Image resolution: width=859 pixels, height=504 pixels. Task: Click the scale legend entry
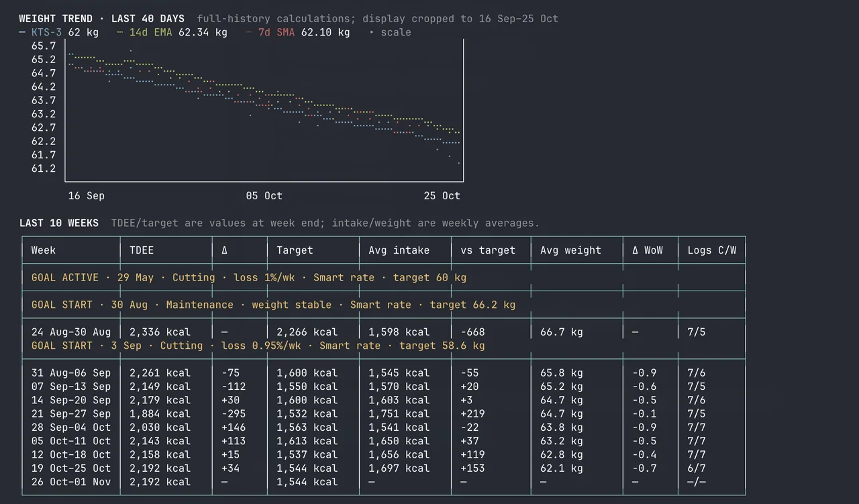(390, 32)
